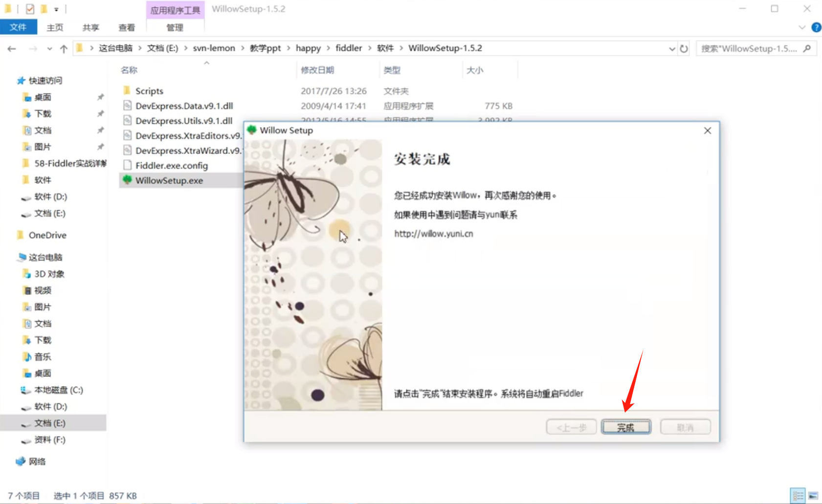Switch to large icons view in status bar

tap(813, 496)
